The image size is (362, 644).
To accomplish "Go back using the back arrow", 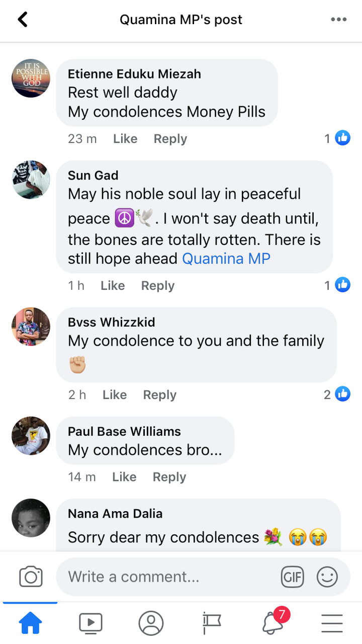I will tap(23, 20).
